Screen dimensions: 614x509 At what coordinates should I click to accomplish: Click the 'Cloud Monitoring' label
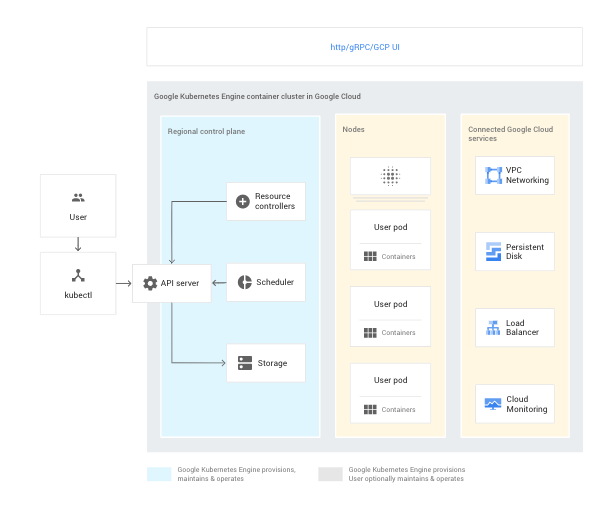(527, 404)
